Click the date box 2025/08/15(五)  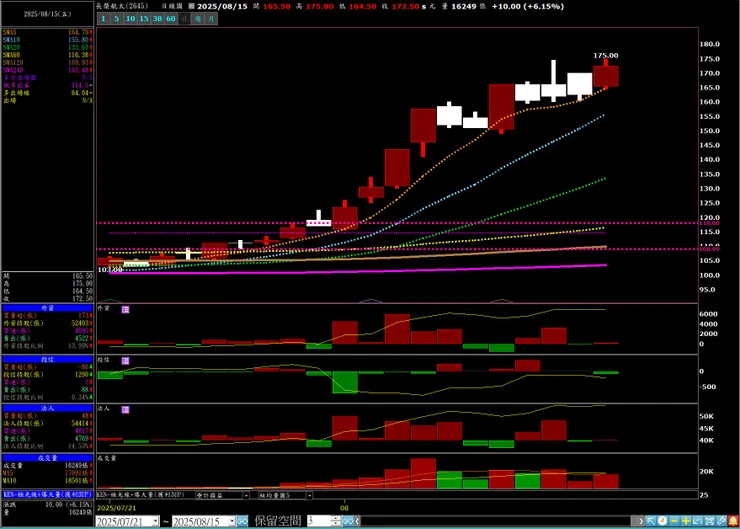click(48, 14)
